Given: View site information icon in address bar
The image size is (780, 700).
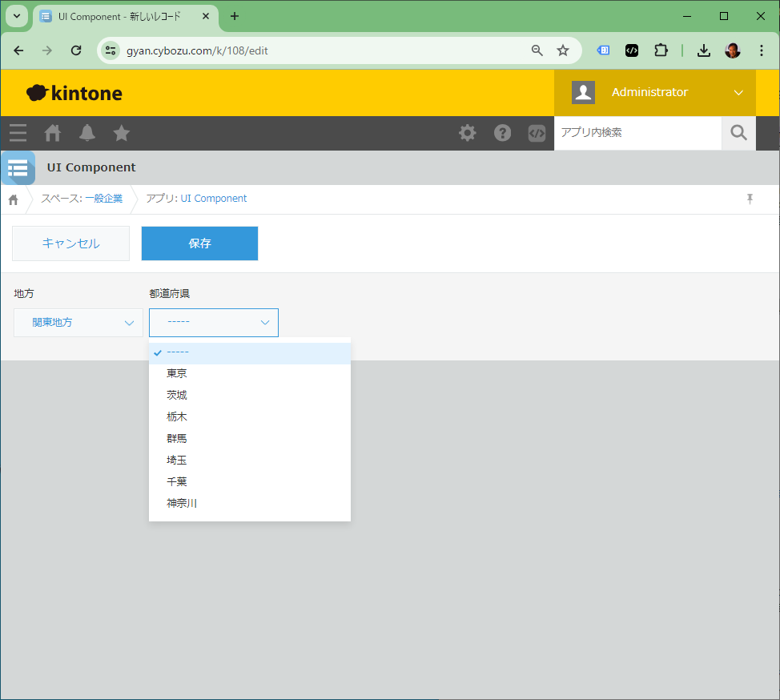Looking at the screenshot, I should click(111, 50).
